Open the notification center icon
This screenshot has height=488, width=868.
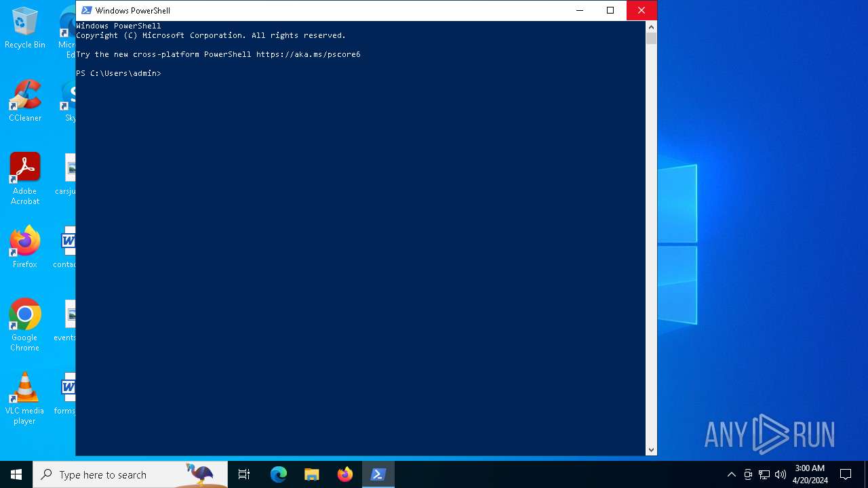[x=846, y=474]
